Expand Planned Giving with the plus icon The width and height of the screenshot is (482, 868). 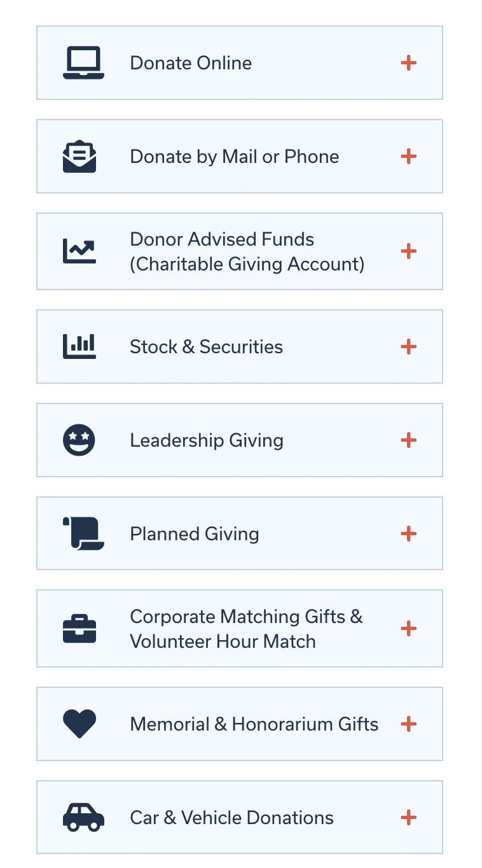click(408, 534)
